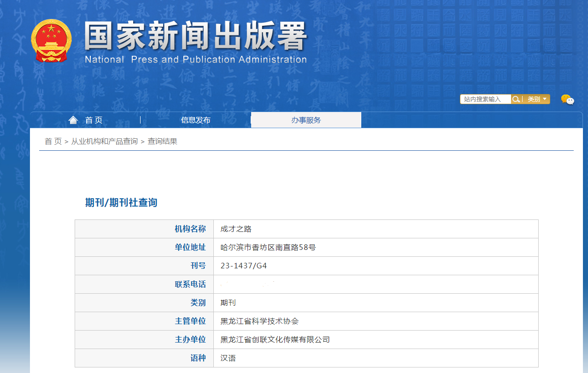The width and height of the screenshot is (588, 373).
Task: Click the 黑龙江省科学技术协会 supervisor cell
Action: pos(259,321)
